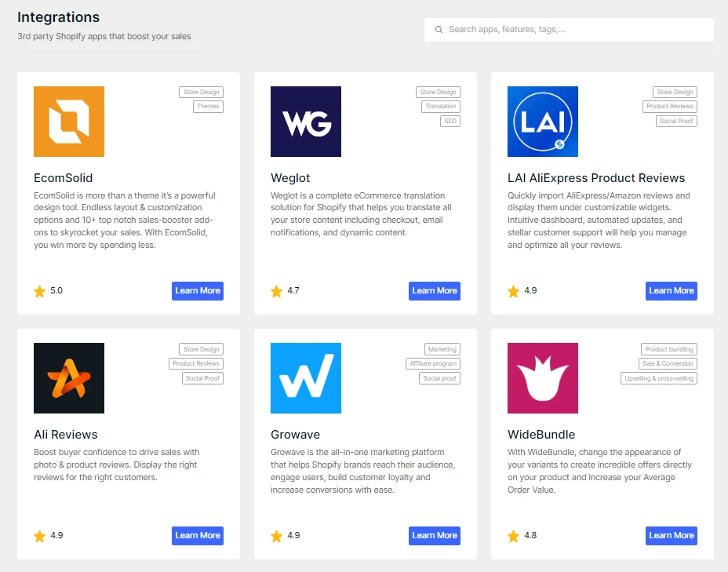This screenshot has height=572, width=728.
Task: Click the Ali Reviews title
Action: pyautogui.click(x=65, y=435)
